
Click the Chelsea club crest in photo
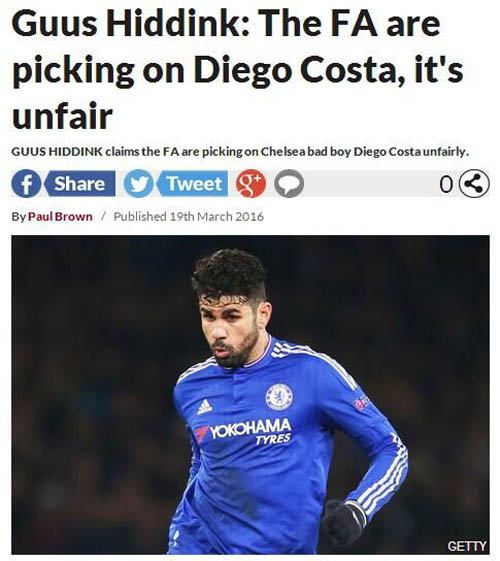click(279, 397)
